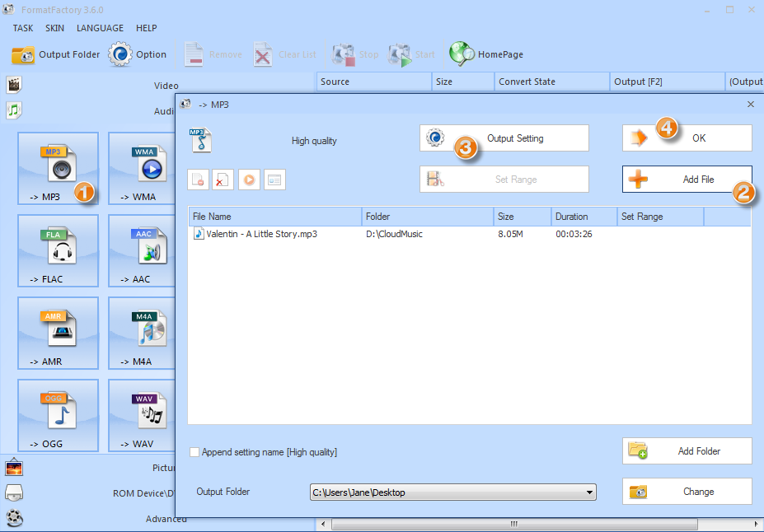Image resolution: width=764 pixels, height=532 pixels.
Task: Pick the OGG audio format icon
Action: click(57, 415)
